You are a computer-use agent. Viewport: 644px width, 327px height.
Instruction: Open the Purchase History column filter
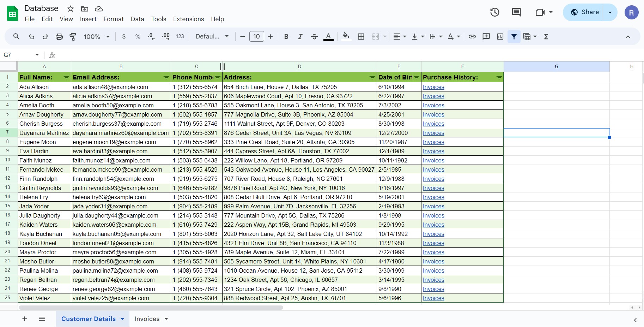(x=499, y=77)
